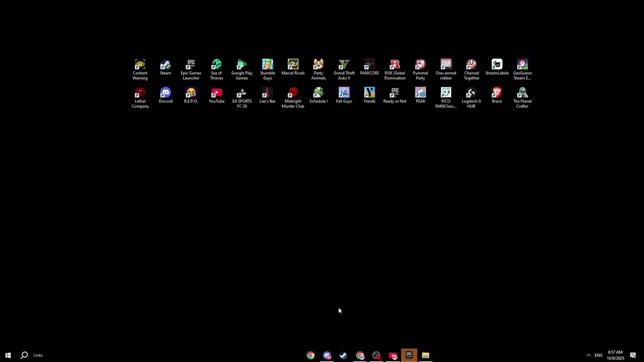
Task: Select the Stumble Guys desktop icon
Action: point(268,69)
